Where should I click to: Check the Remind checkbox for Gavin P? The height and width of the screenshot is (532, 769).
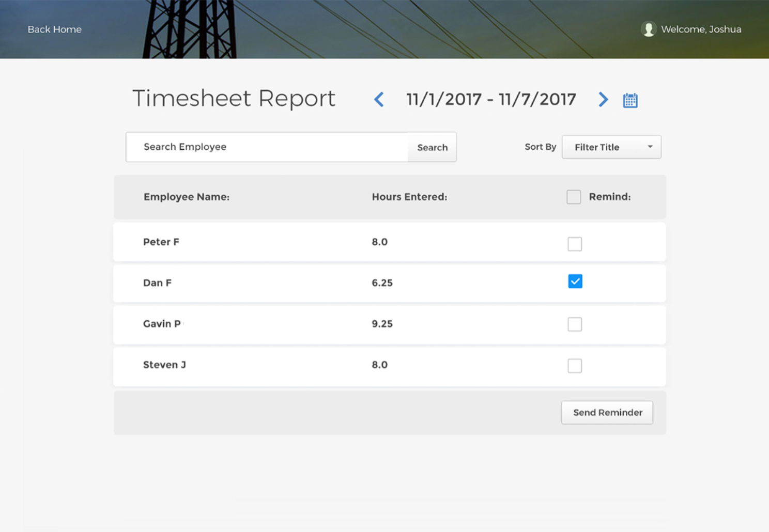click(x=575, y=324)
